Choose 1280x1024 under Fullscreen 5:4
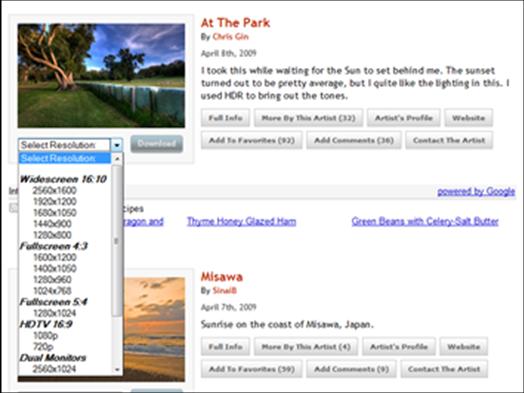The image size is (524, 393). (55, 313)
